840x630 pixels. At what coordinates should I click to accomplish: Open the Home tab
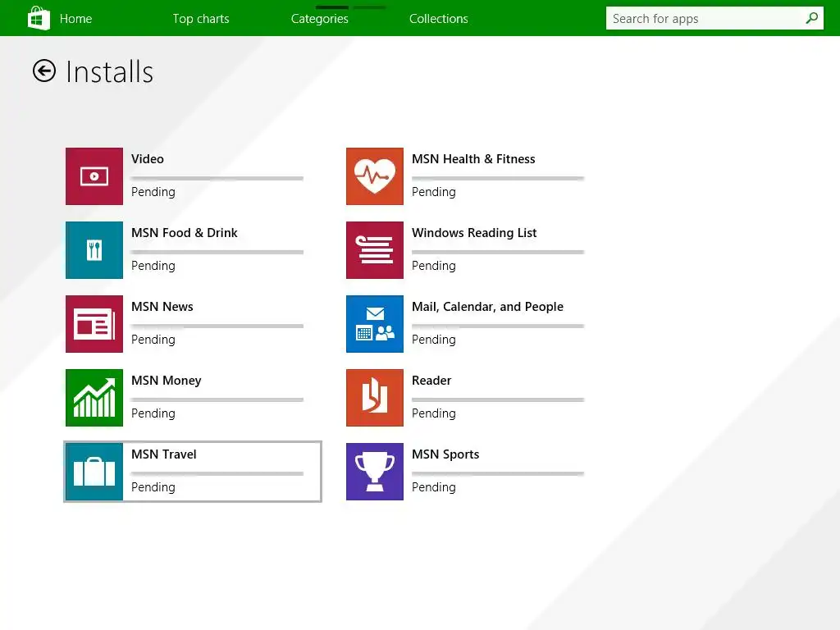[75, 19]
